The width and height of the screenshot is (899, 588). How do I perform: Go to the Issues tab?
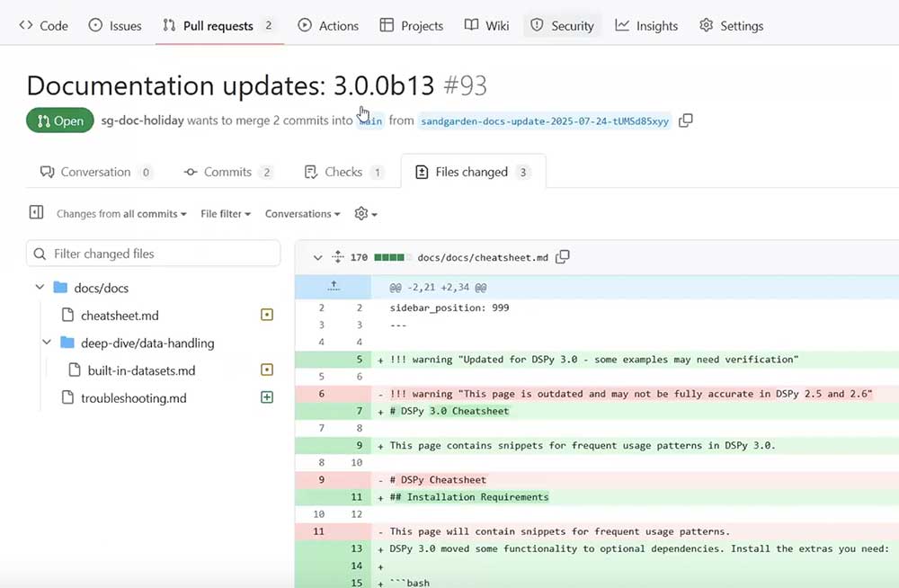(115, 26)
